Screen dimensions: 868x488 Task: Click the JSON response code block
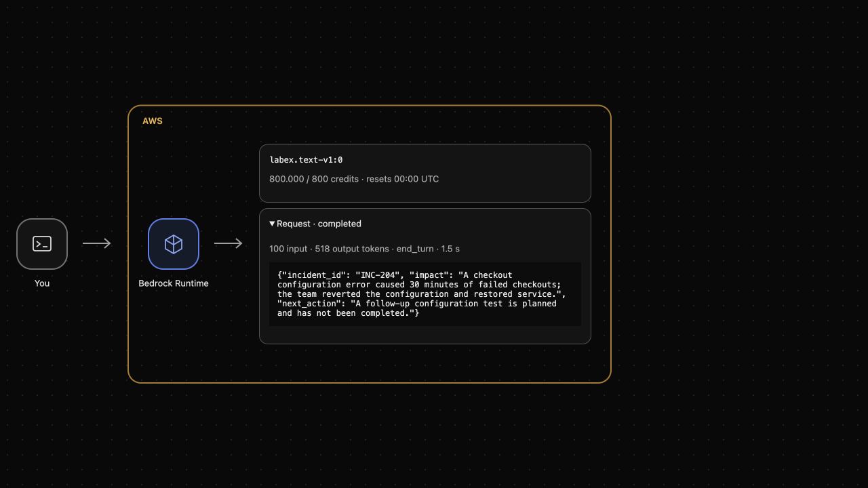425,294
